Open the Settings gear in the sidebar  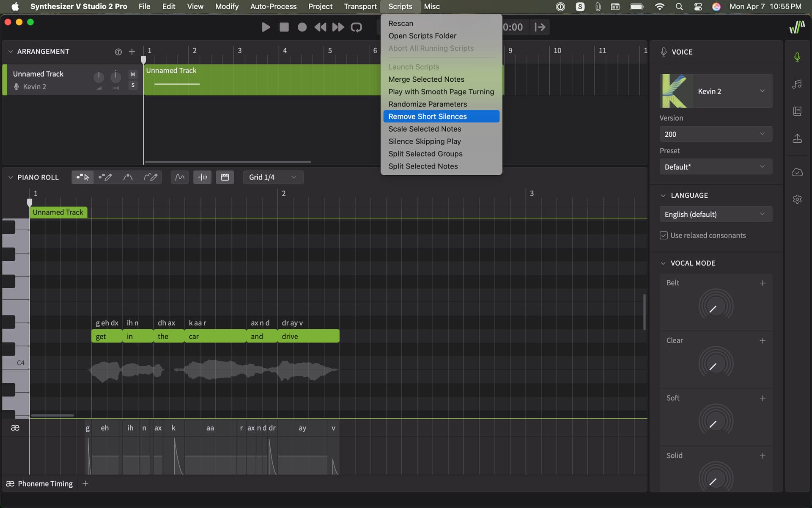[x=797, y=199]
